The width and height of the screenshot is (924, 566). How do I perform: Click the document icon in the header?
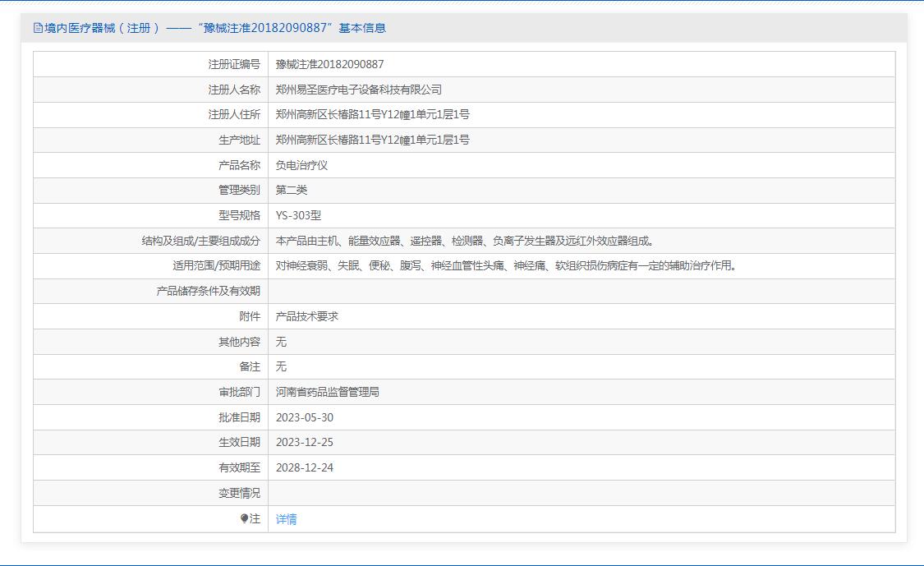pos(38,28)
